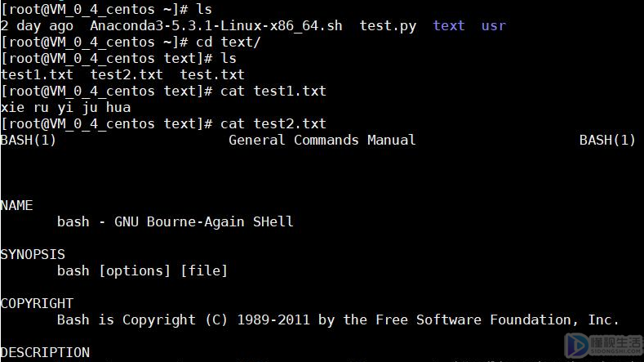This screenshot has width=644, height=362.
Task: Click test.txt in the text folder listing
Action: [x=212, y=74]
